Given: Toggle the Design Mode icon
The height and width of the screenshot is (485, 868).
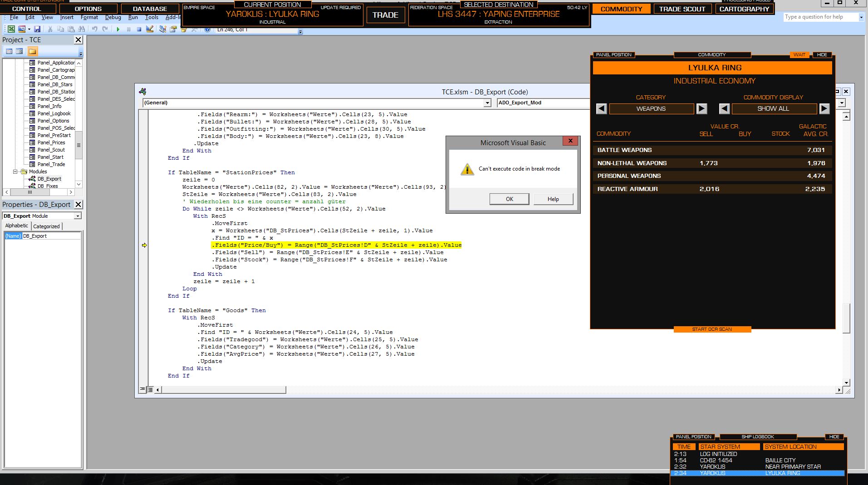Looking at the screenshot, I should point(150,29).
